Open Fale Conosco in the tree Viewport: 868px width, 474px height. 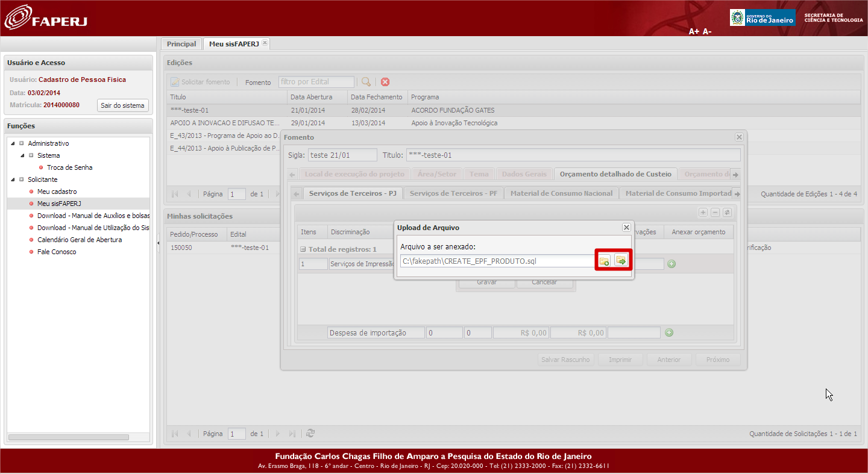pyautogui.click(x=57, y=252)
